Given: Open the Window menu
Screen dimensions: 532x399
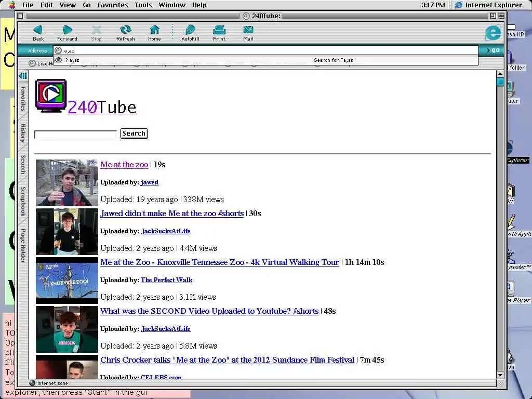Looking at the screenshot, I should click(x=172, y=5).
